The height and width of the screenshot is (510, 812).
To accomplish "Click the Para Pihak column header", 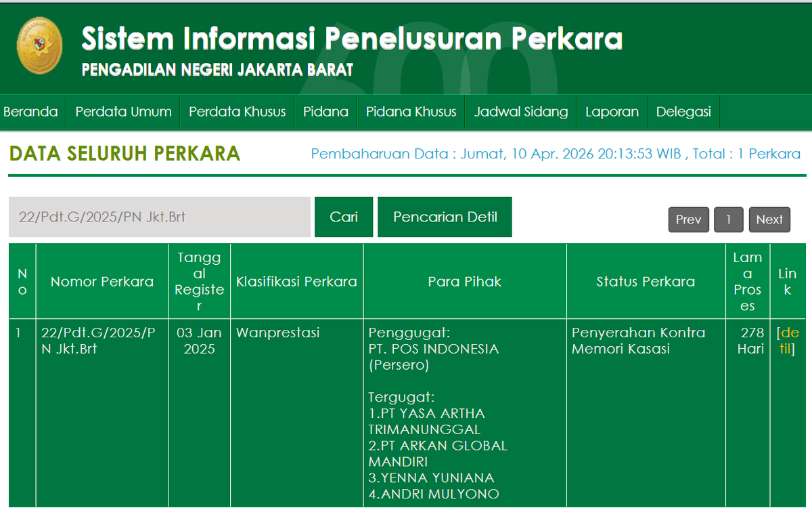I will pyautogui.click(x=465, y=282).
